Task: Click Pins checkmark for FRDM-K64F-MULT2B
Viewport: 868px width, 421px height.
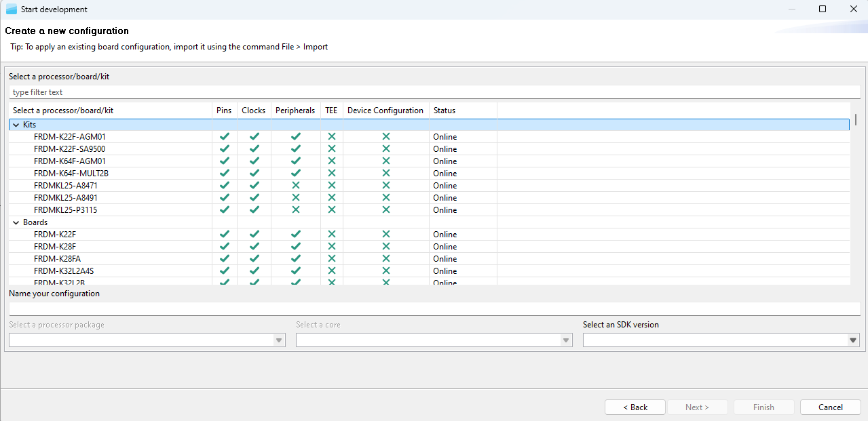Action: tap(225, 173)
